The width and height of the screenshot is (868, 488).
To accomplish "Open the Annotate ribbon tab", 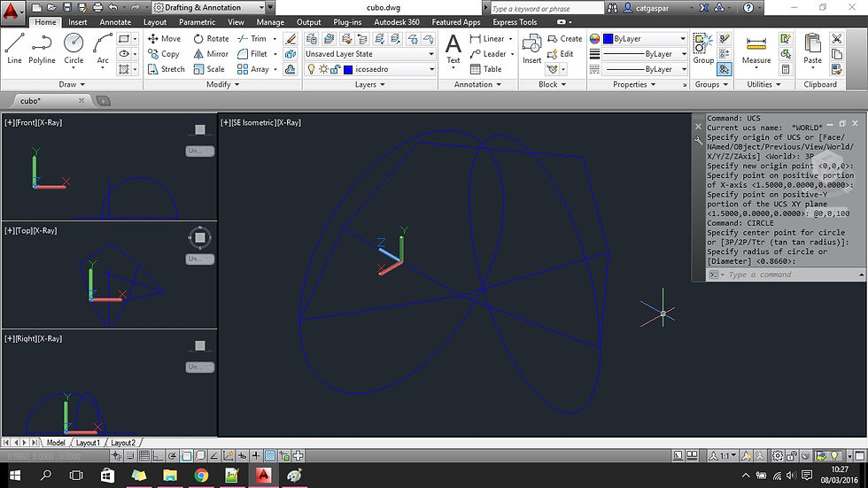I will click(115, 22).
